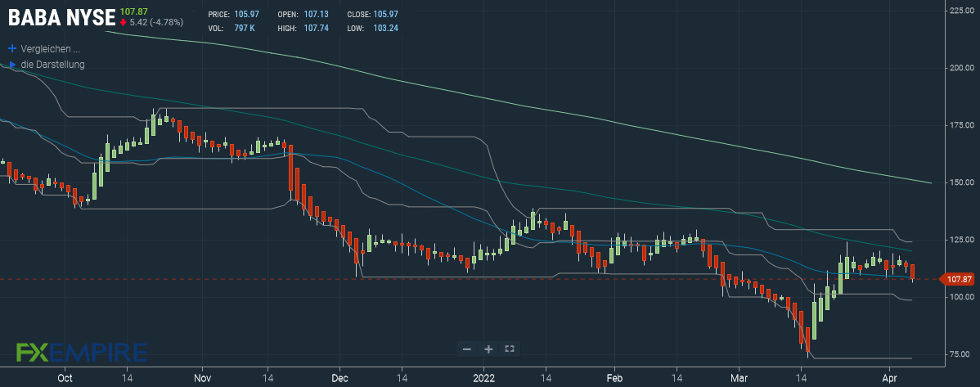Click the Feb label on time axis

614,378
